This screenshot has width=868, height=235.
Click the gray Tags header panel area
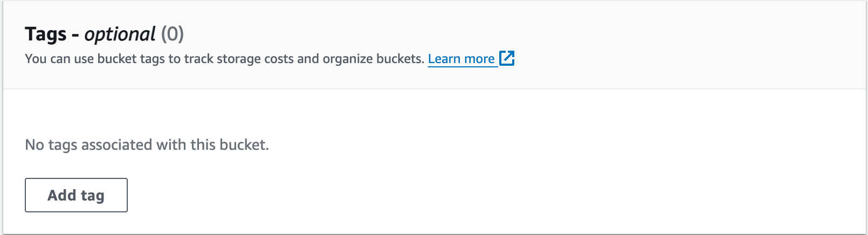coord(434,45)
